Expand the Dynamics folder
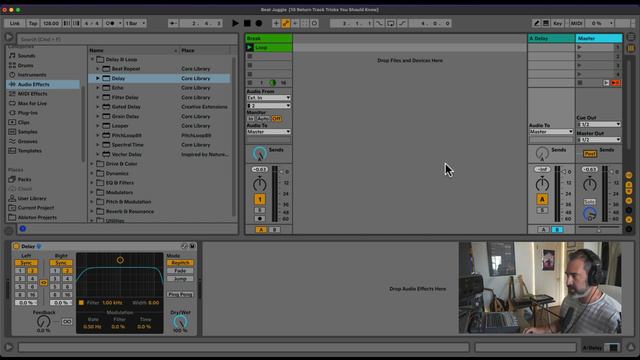Viewport: 640px width, 360px height. point(92,173)
